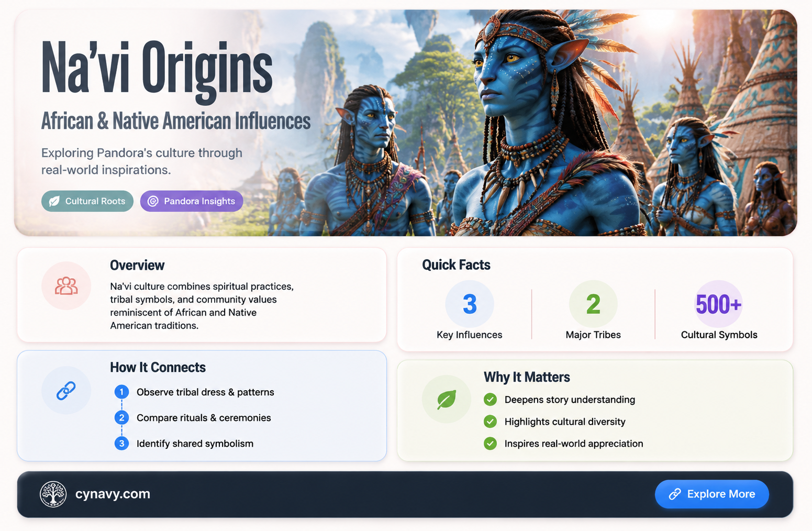Click the Quick Facts heading
Viewport: 812px width, 531px height.
click(456, 265)
